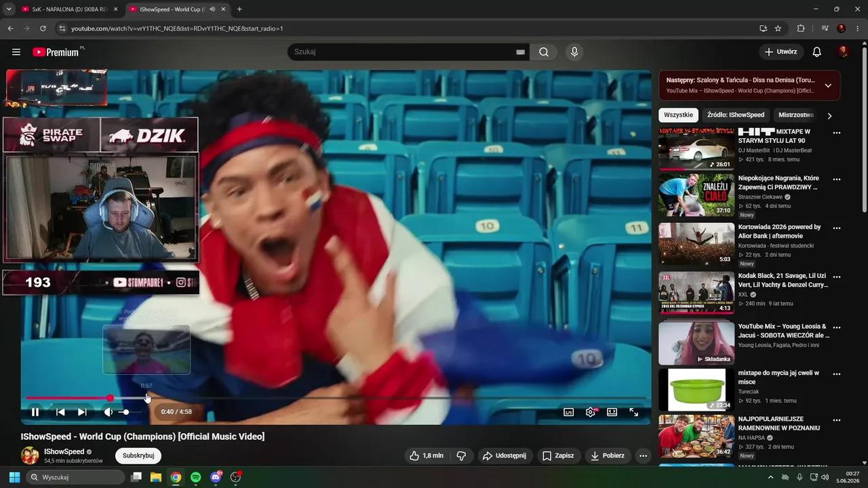Focus the Szukaj search field

(x=403, y=52)
